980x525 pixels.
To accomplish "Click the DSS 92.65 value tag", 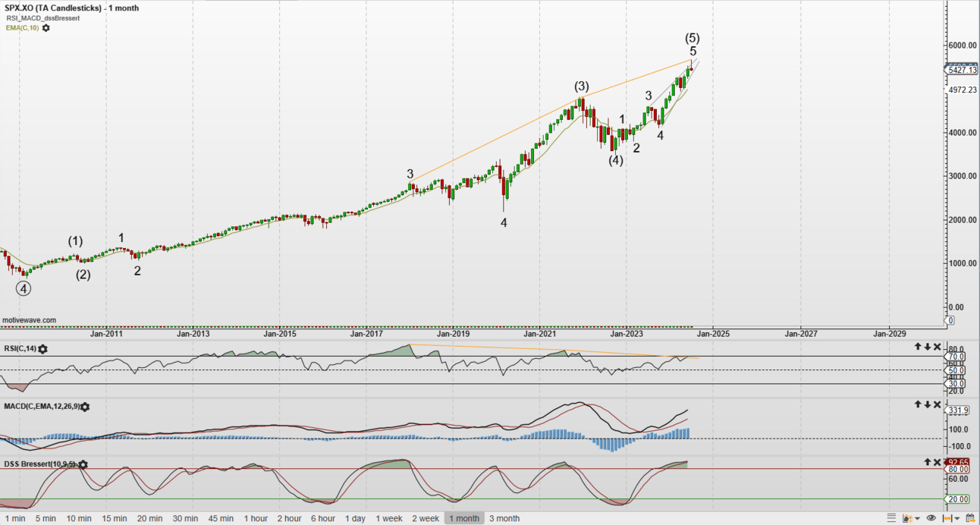I will tap(959, 462).
